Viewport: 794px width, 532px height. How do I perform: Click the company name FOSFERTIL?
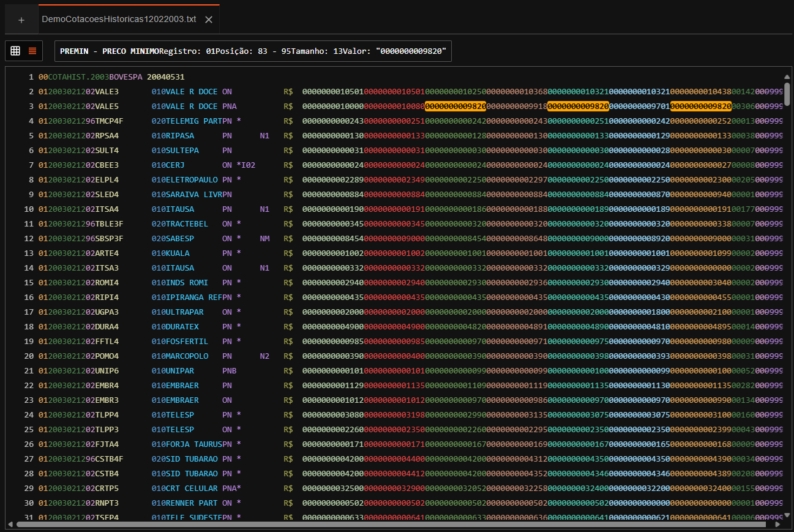[x=187, y=342]
